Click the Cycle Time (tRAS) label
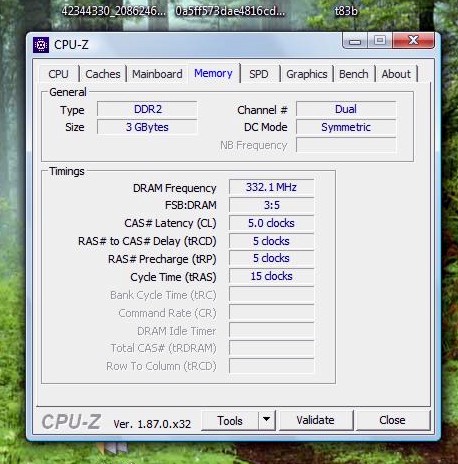The height and width of the screenshot is (464, 458). pos(173,277)
